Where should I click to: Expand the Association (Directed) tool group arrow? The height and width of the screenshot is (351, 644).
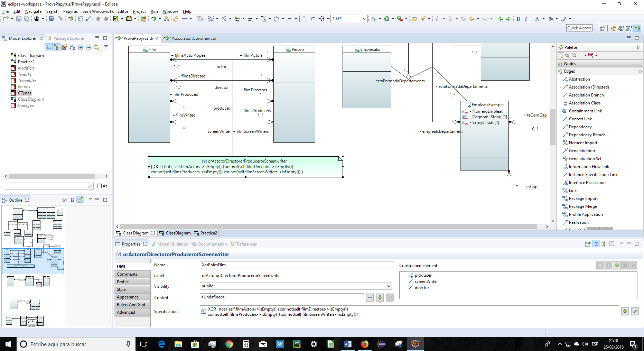coord(560,87)
